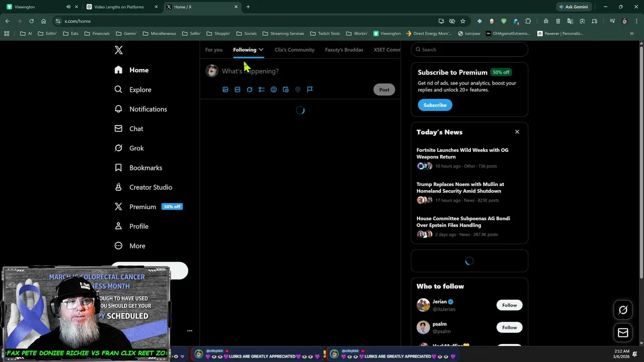
Task: Add a poll to the post
Action: (x=262, y=89)
